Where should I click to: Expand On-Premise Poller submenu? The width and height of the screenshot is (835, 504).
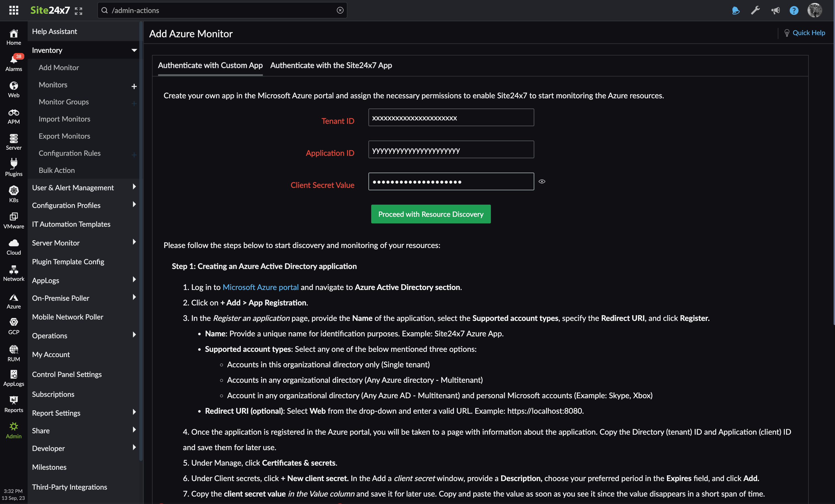pyautogui.click(x=134, y=297)
